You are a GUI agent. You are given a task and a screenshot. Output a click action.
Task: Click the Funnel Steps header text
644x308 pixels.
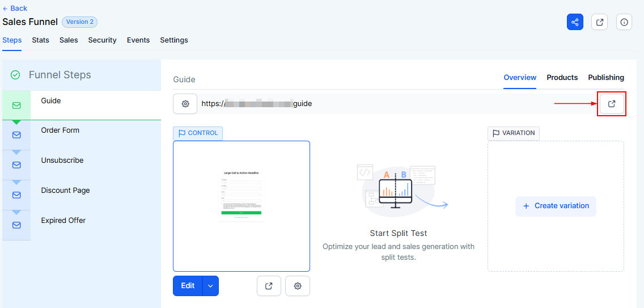pos(60,75)
